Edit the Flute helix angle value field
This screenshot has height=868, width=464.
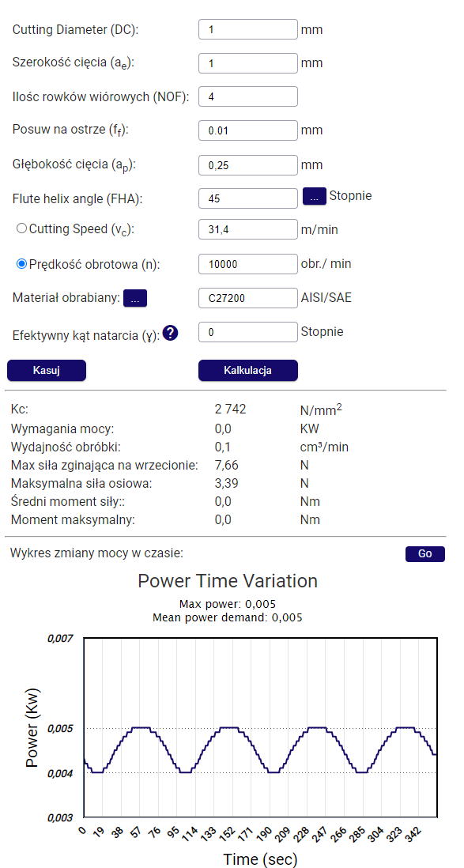[248, 198]
